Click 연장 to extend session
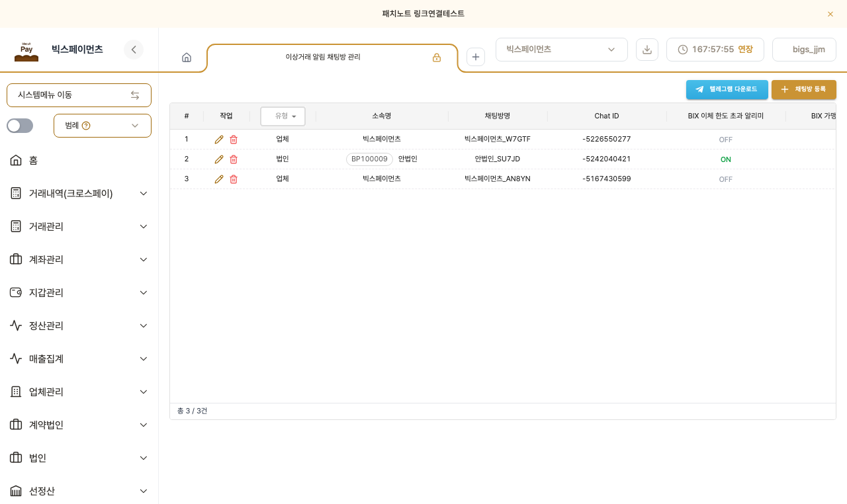847x504 pixels. (745, 50)
